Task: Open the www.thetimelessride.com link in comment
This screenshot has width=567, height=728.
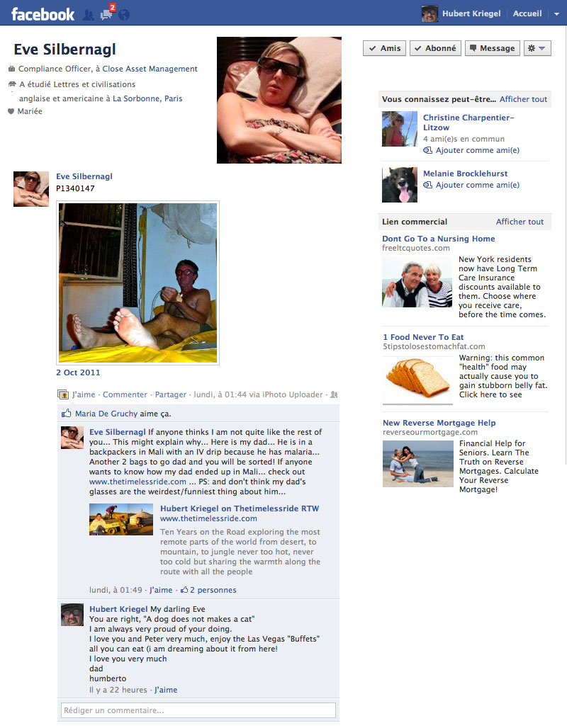Action: pyautogui.click(x=137, y=482)
